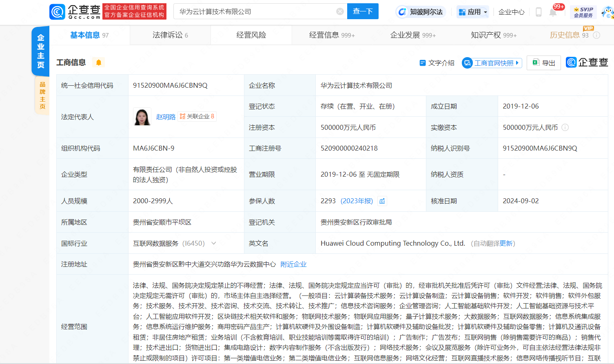The width and height of the screenshot is (614, 364).
Task: Open the SVIP 会员服务 badge
Action: 583,12
